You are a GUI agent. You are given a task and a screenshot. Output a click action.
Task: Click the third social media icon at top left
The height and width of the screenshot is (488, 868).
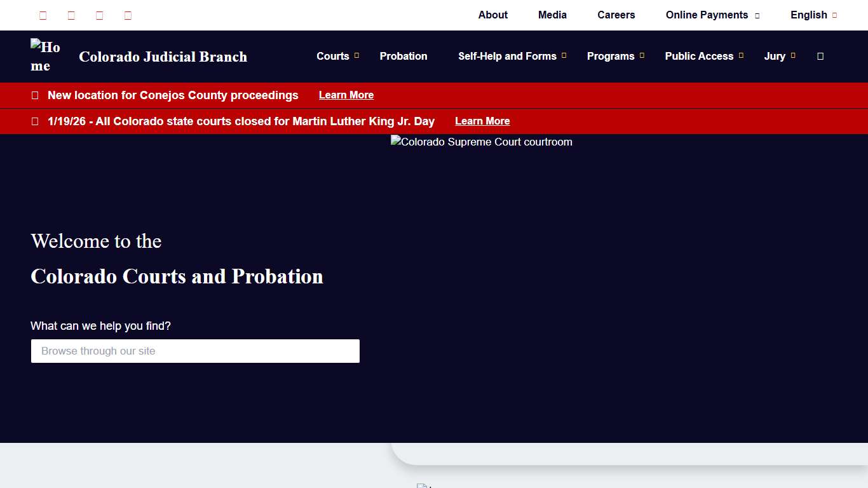100,15
